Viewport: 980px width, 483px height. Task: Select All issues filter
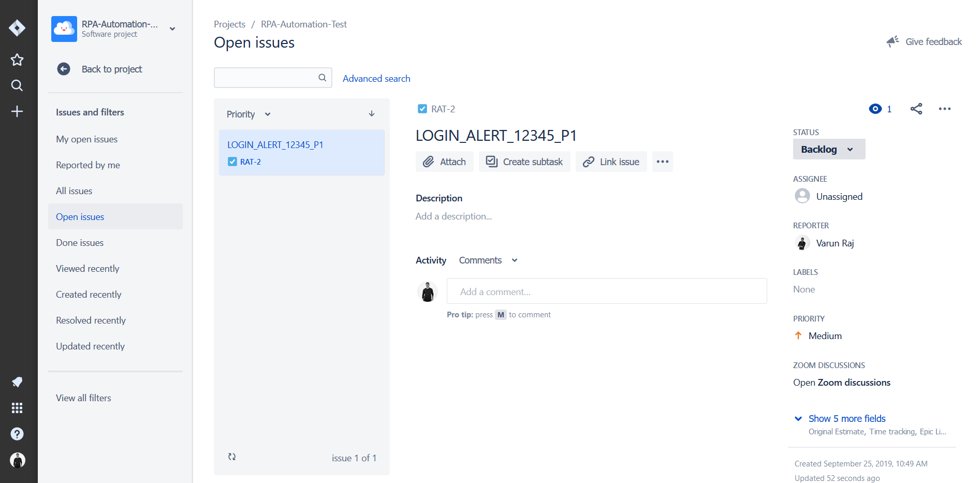(x=74, y=191)
